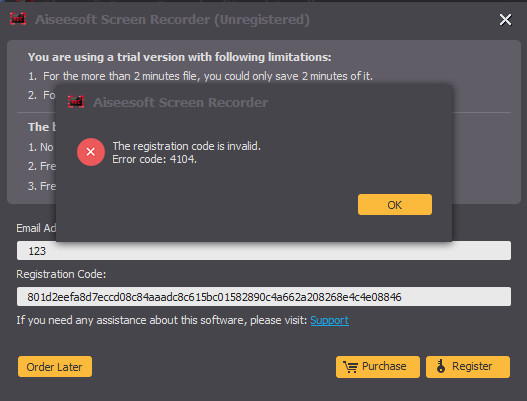527x401 pixels.
Task: Click the key icon on Register
Action: coord(441,366)
